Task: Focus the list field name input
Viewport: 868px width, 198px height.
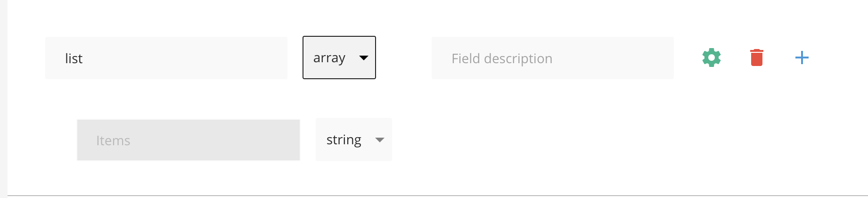Action: point(166,58)
